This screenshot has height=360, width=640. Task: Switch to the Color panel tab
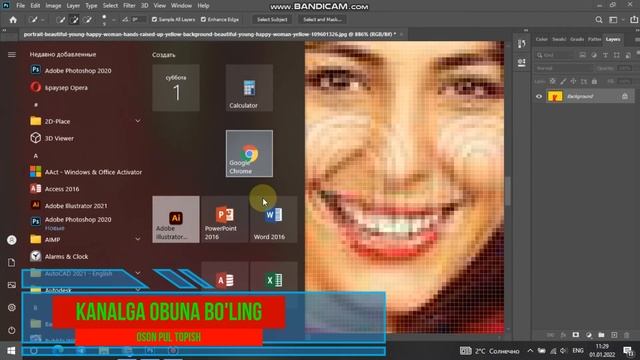tap(542, 39)
